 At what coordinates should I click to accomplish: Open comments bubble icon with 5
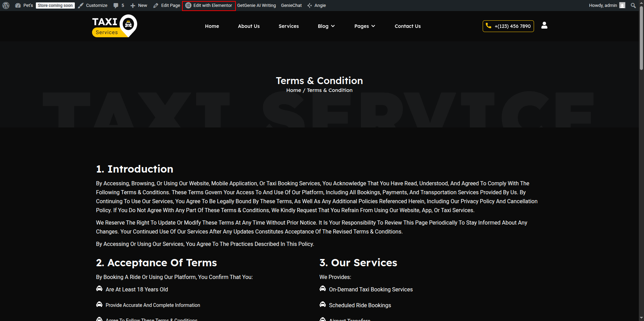tap(116, 6)
